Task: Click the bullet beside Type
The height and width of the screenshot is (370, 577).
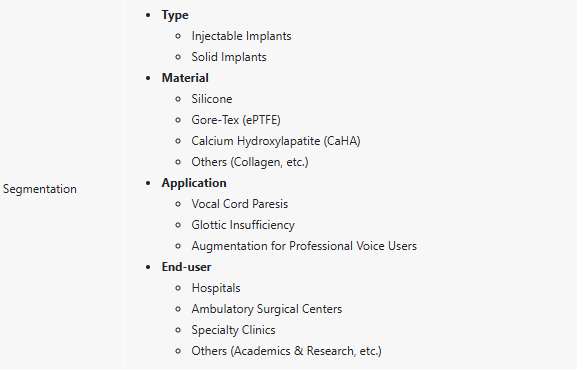Action: (x=148, y=15)
